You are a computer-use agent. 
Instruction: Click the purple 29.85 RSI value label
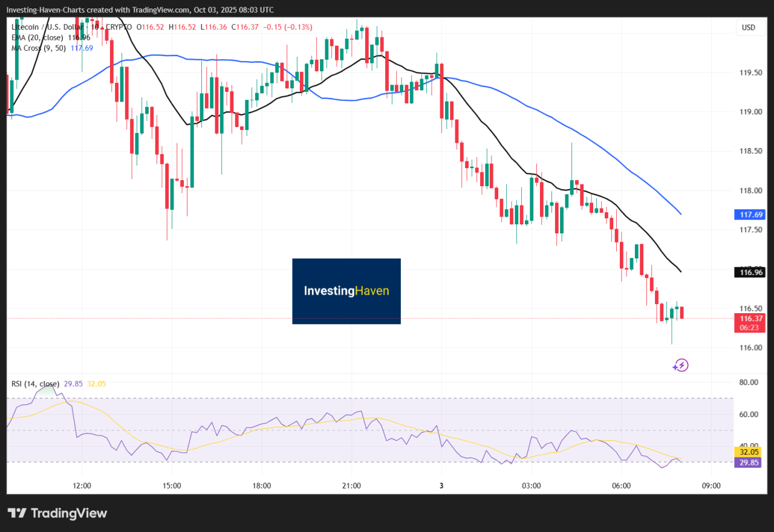pyautogui.click(x=750, y=462)
